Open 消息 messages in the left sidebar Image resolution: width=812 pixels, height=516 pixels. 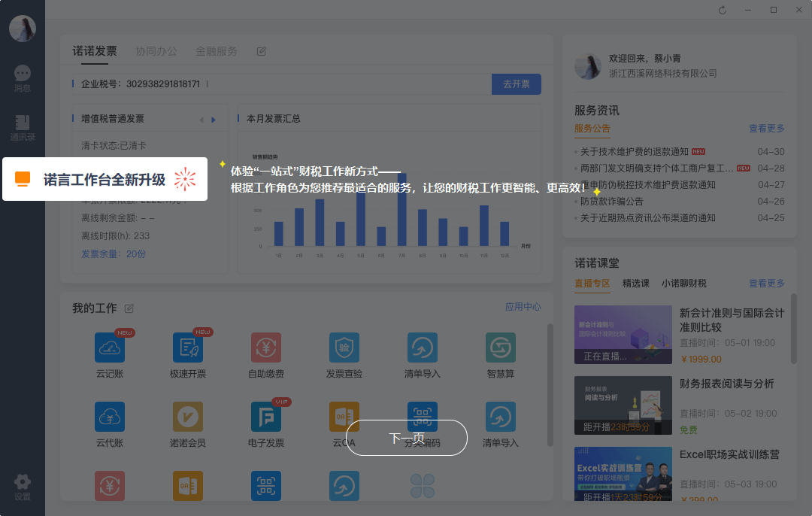(22, 79)
